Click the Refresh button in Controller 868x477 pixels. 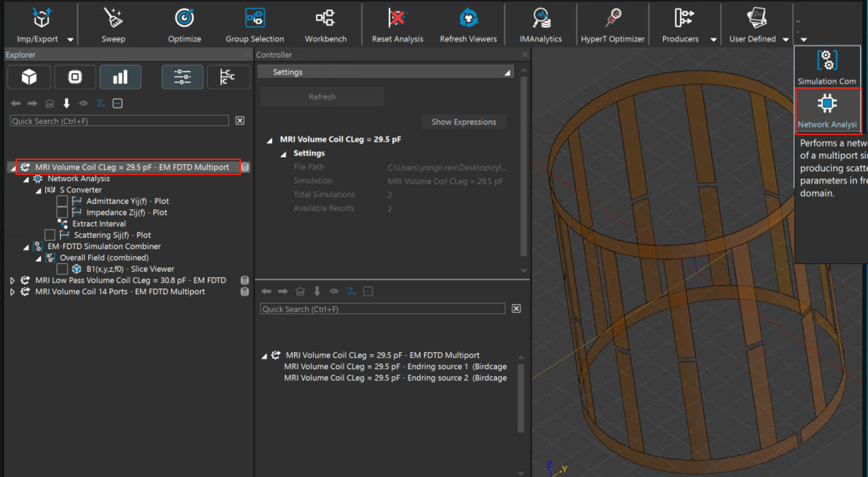[x=322, y=97]
